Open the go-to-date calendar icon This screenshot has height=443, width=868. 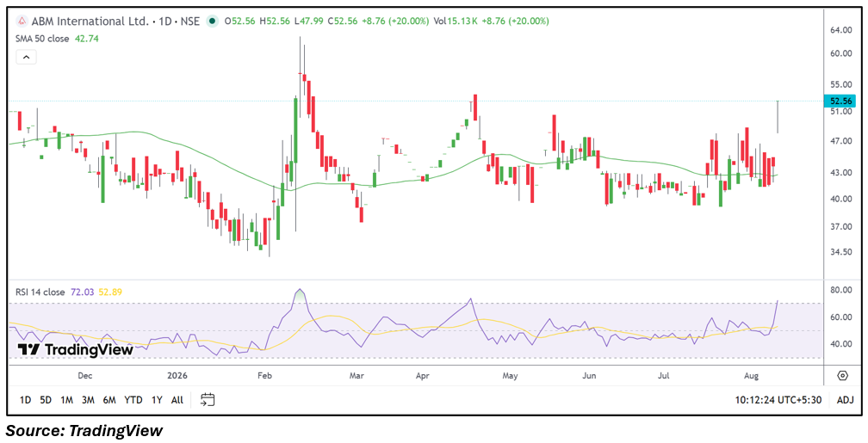(x=208, y=399)
